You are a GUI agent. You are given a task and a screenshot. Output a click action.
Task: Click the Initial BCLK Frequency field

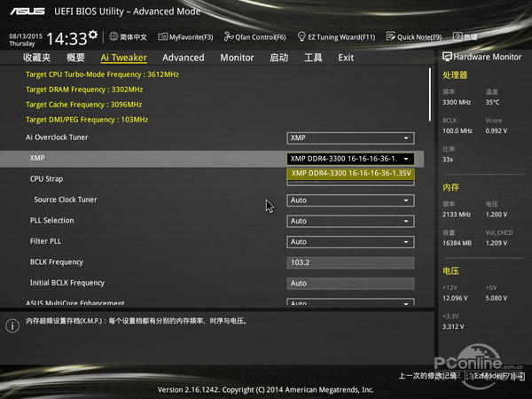[x=350, y=284]
